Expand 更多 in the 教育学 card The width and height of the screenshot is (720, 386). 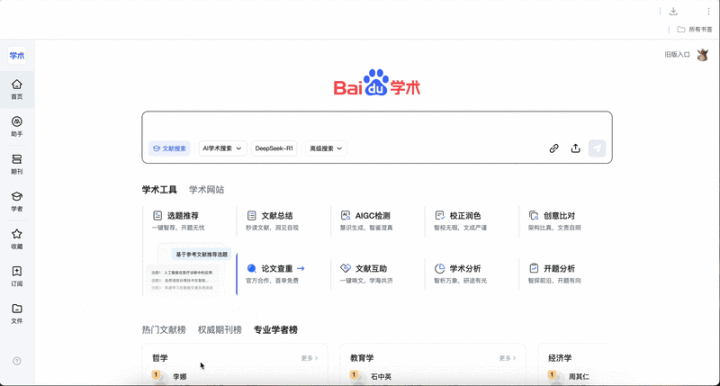[x=507, y=358]
